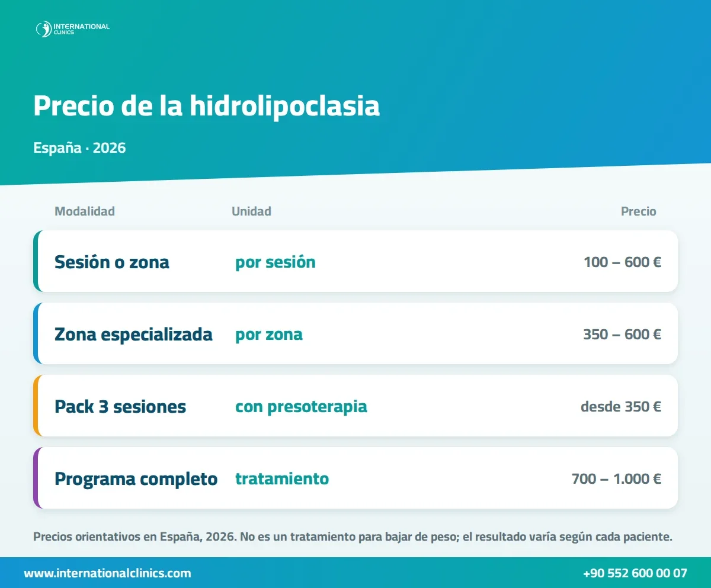Click the International Clinics logo icon
The height and width of the screenshot is (588, 711).
pos(44,29)
